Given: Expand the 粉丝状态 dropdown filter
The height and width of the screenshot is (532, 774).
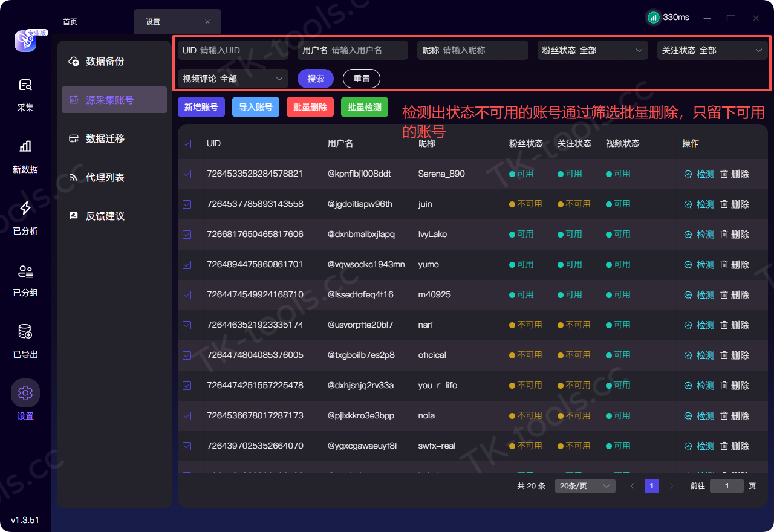Looking at the screenshot, I should 593,50.
